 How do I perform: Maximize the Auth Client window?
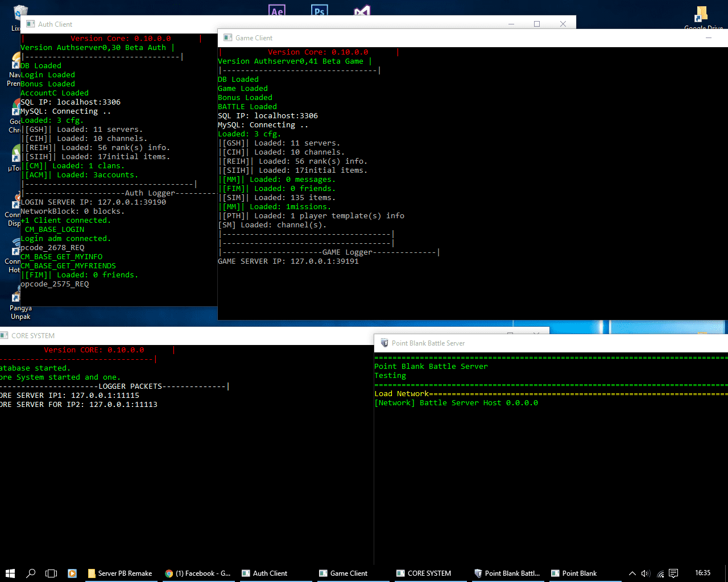536,24
